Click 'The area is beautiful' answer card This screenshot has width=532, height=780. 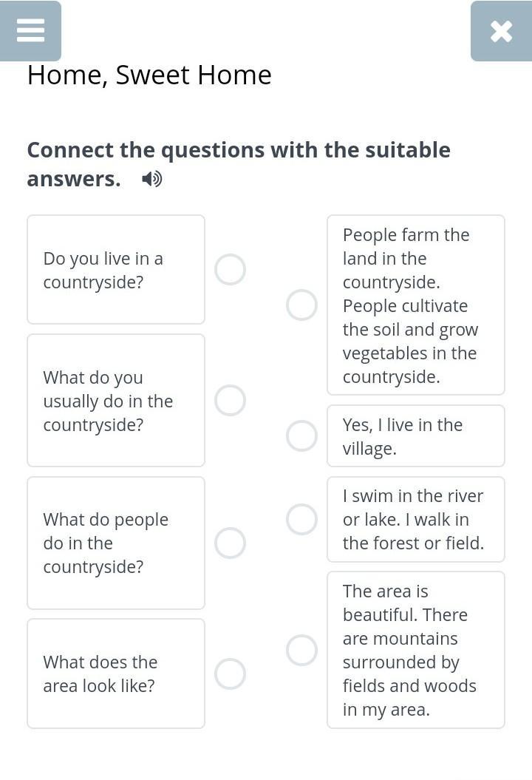coord(415,650)
